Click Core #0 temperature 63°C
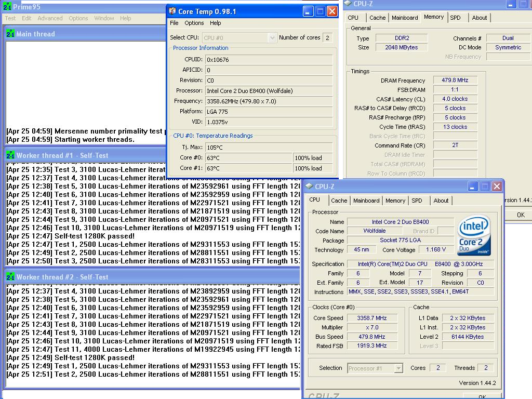Image resolution: width=532 pixels, height=399 pixels. (x=249, y=158)
